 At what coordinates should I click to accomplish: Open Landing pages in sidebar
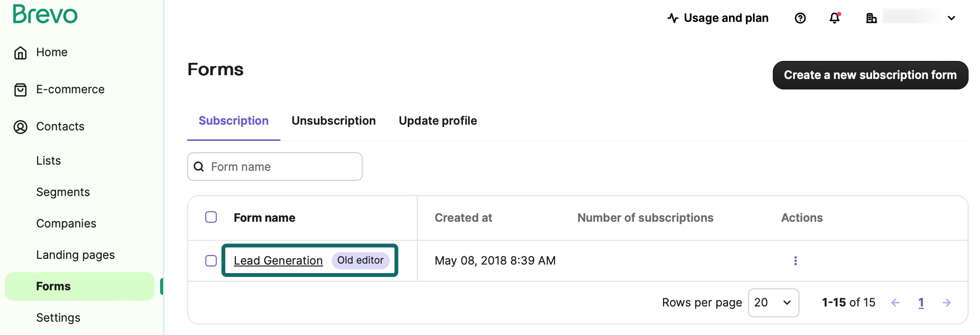point(76,255)
